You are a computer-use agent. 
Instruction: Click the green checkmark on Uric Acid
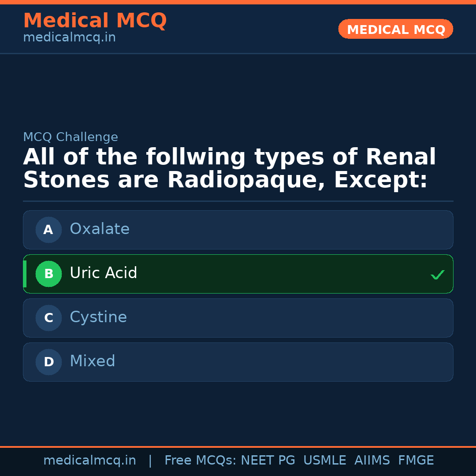[x=438, y=275]
